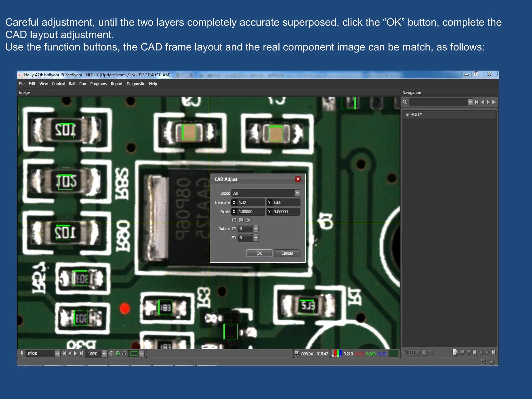The width and height of the screenshot is (532, 399).
Task: Toggle the green eye view icon
Action: click(118, 354)
